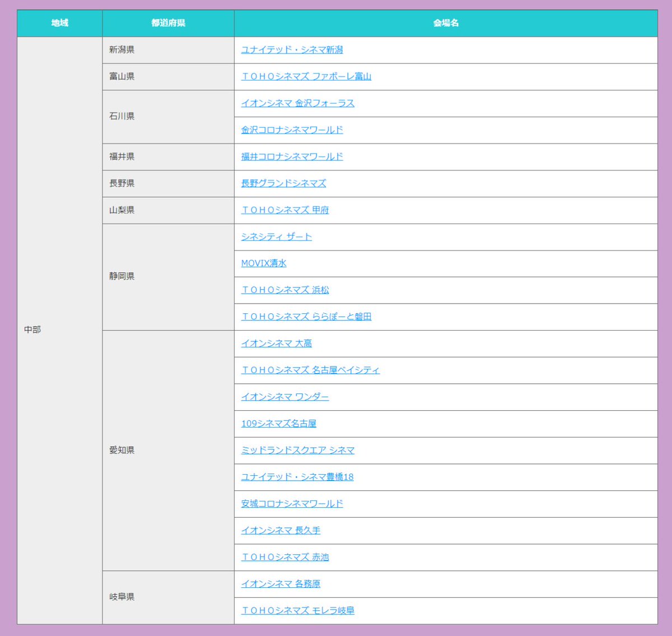
Task: Open the 長野グランドシネマズ link
Action: [284, 183]
